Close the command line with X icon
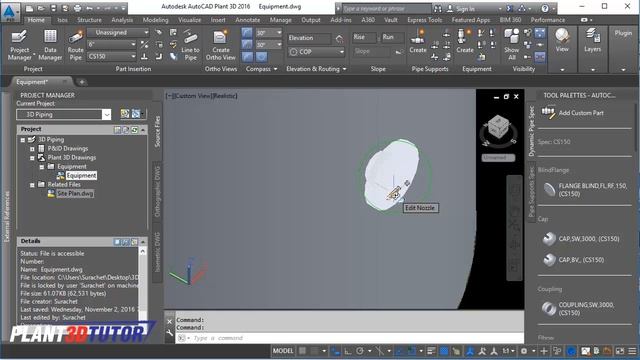The image size is (640, 360). click(170, 321)
